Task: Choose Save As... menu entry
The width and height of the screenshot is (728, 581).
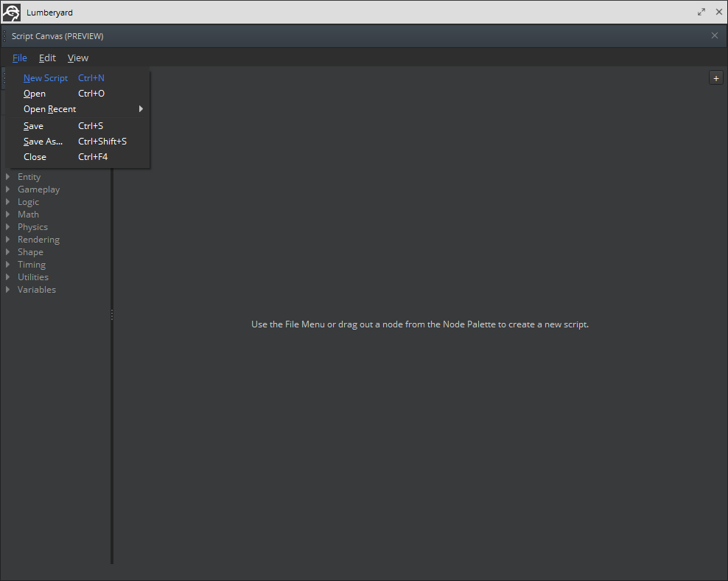Action: coord(77,141)
